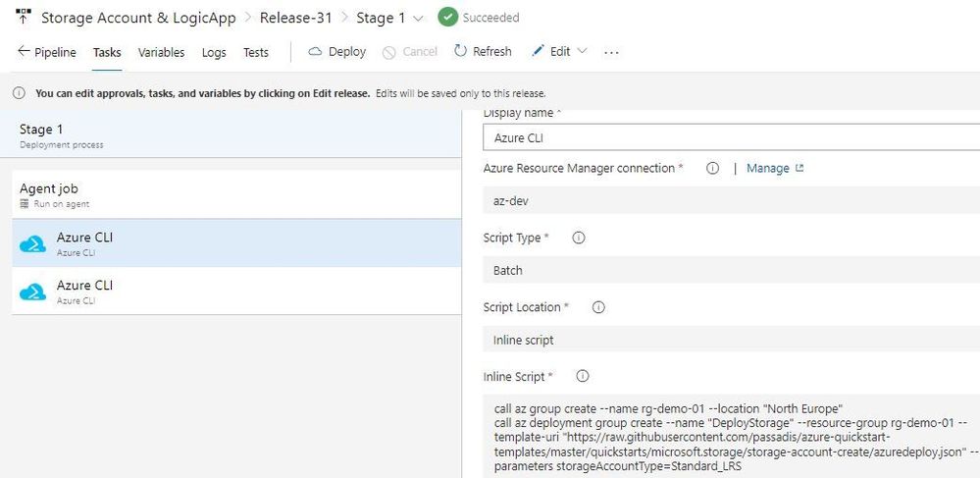This screenshot has width=980, height=478.
Task: Click the release pipeline icon beside the title
Action: (x=24, y=18)
